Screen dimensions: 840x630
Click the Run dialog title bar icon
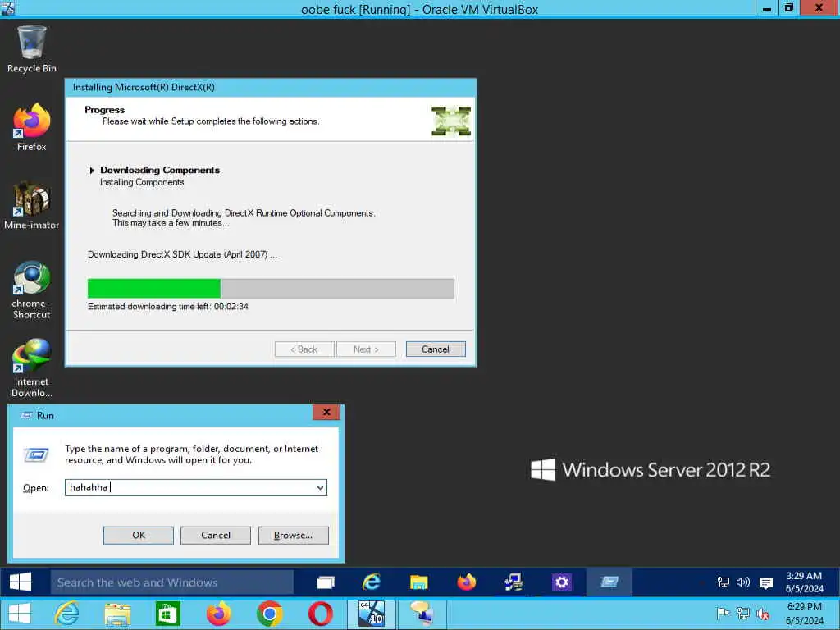[x=26, y=415]
